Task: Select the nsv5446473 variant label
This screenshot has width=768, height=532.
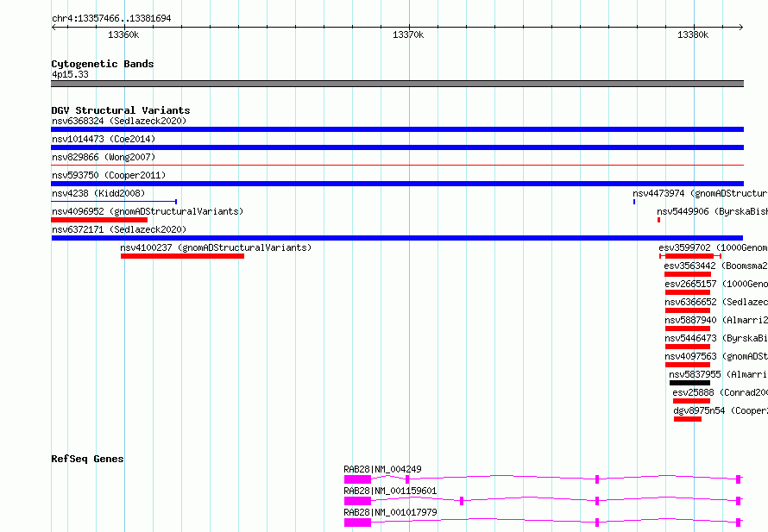Action: [716, 338]
